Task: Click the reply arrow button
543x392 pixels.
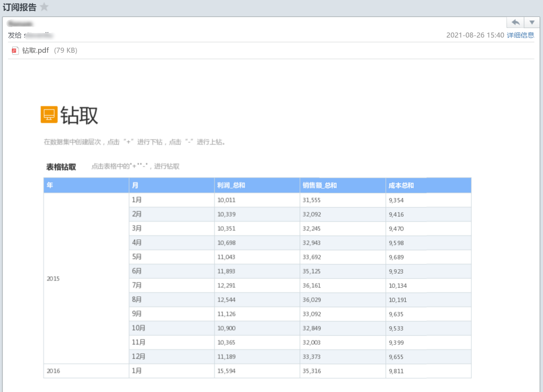Action: pyautogui.click(x=515, y=22)
